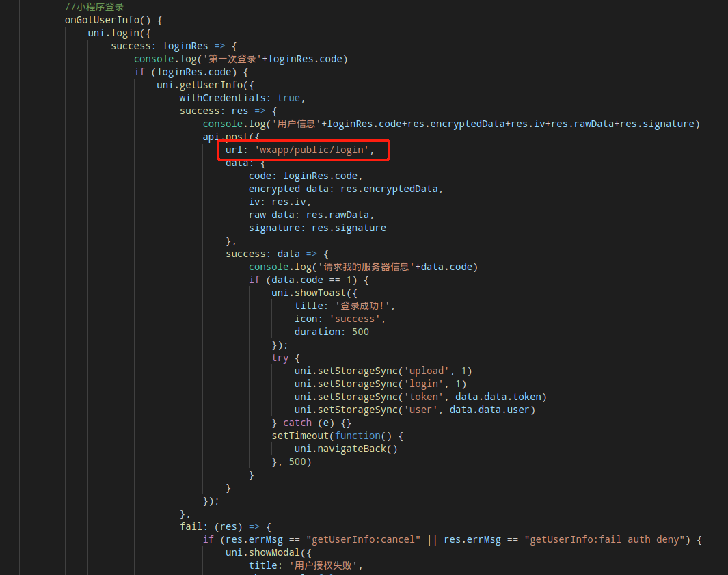This screenshot has height=575, width=728.
Task: Click the 'success: loginRes => {' line
Action: (x=174, y=46)
